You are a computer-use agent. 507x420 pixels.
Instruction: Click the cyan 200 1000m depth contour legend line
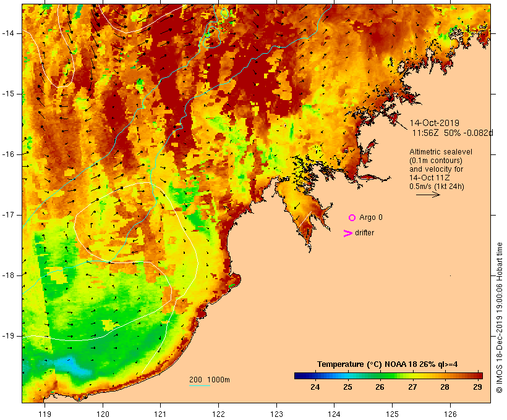point(200,385)
